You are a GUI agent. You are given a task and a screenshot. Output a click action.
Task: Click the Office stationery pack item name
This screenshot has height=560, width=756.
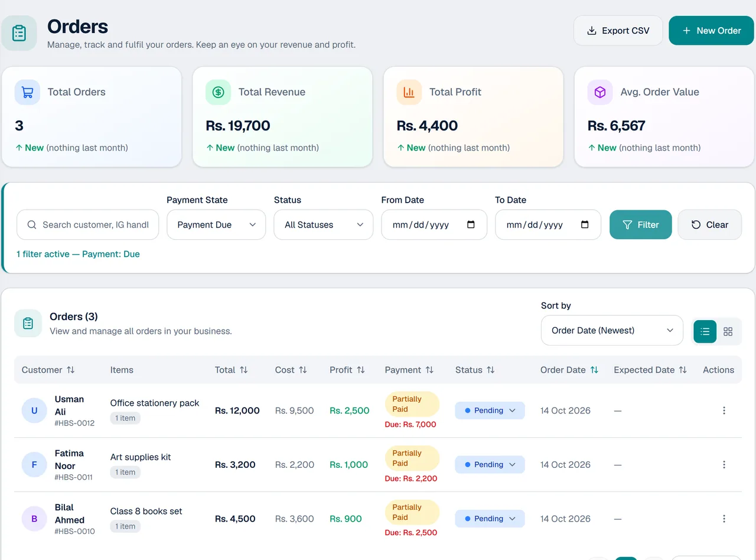pos(155,403)
